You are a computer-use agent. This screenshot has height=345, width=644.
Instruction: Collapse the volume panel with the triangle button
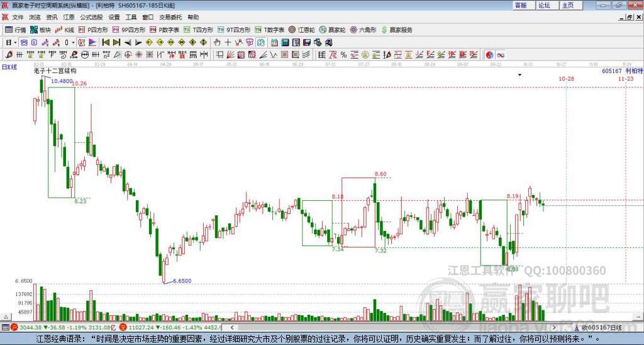[x=6, y=317]
